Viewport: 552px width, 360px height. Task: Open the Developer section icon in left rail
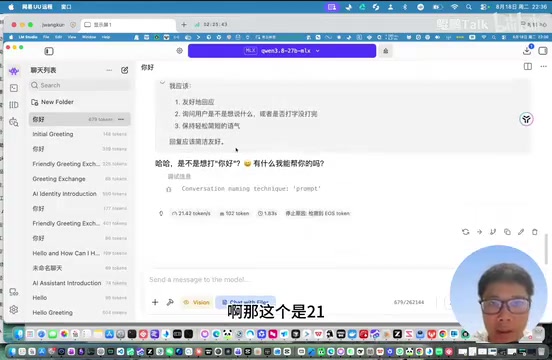point(14,88)
